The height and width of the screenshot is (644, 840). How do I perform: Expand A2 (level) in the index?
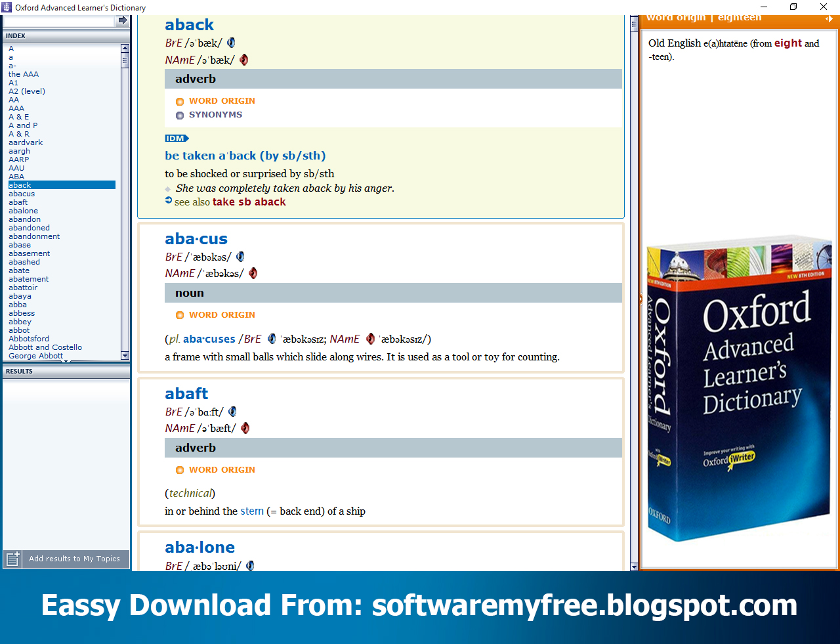pos(26,91)
